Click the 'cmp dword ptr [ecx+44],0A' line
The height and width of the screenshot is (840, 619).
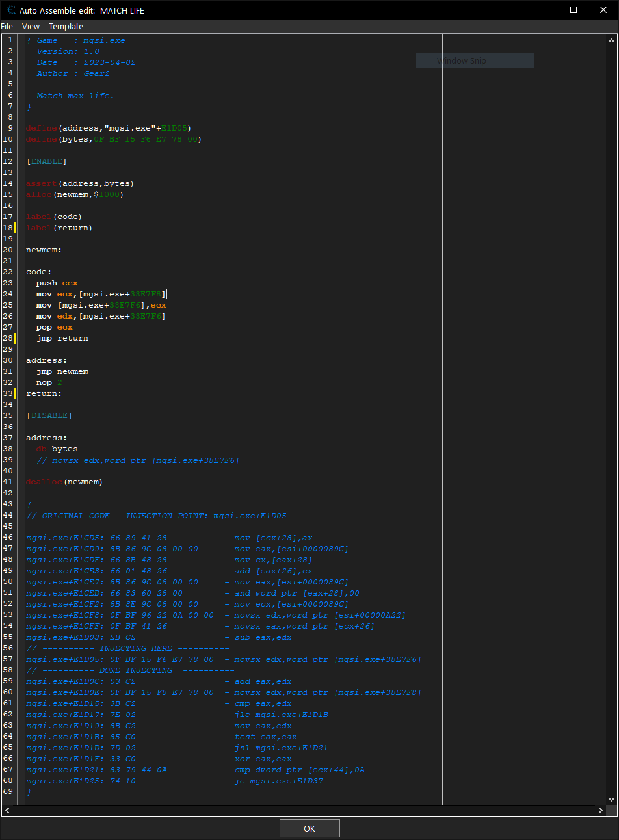pos(195,770)
